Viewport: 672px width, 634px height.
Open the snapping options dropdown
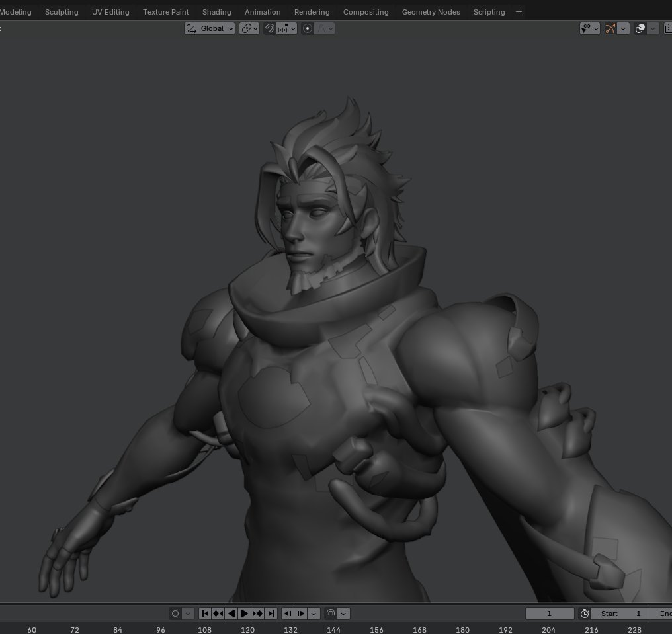click(x=286, y=28)
